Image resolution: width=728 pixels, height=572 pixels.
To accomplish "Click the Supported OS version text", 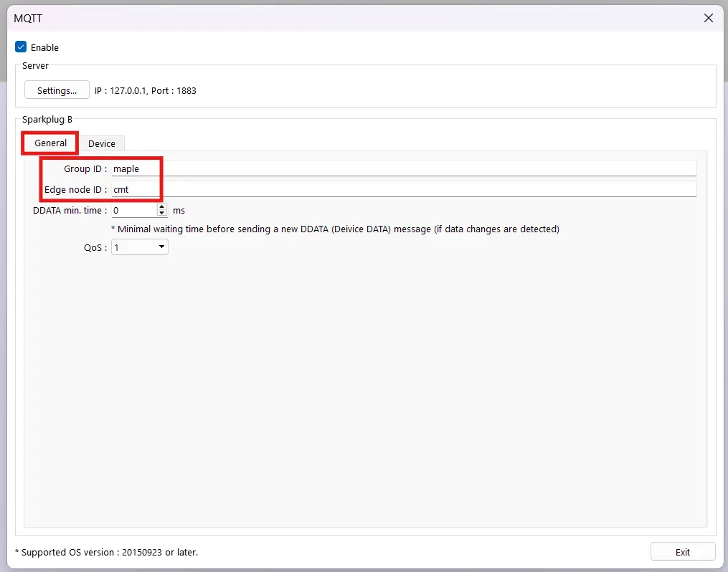I will [106, 552].
